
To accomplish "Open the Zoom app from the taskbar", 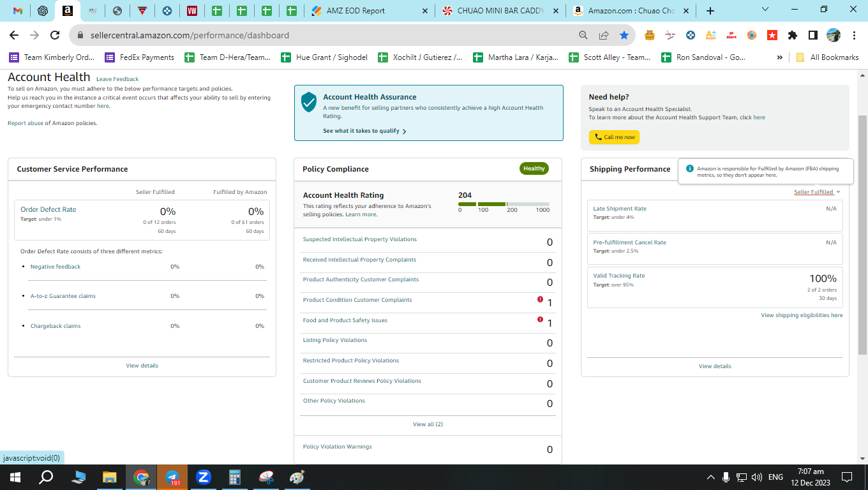I will pos(204,477).
